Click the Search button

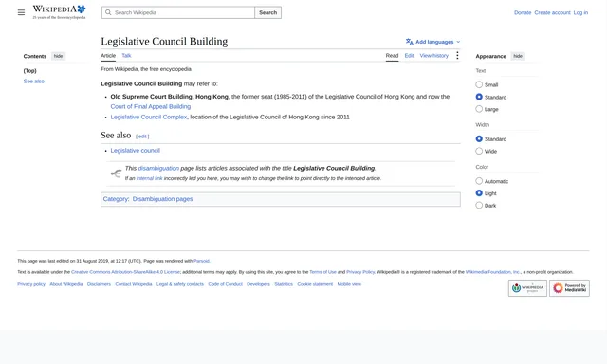coord(267,12)
